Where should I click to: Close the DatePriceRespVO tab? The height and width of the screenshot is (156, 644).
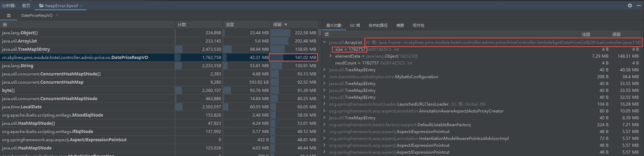tap(57, 15)
